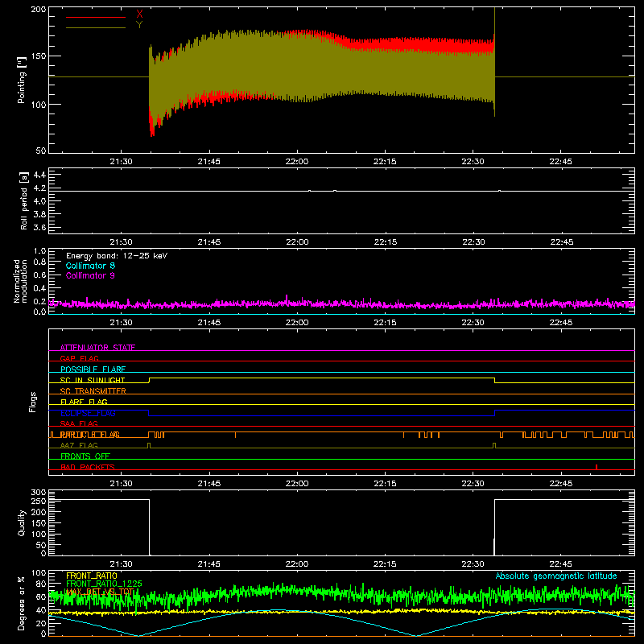The image size is (644, 644).
Task: Click the SC_IN_SUNLIGHT flag label
Action: (x=93, y=380)
